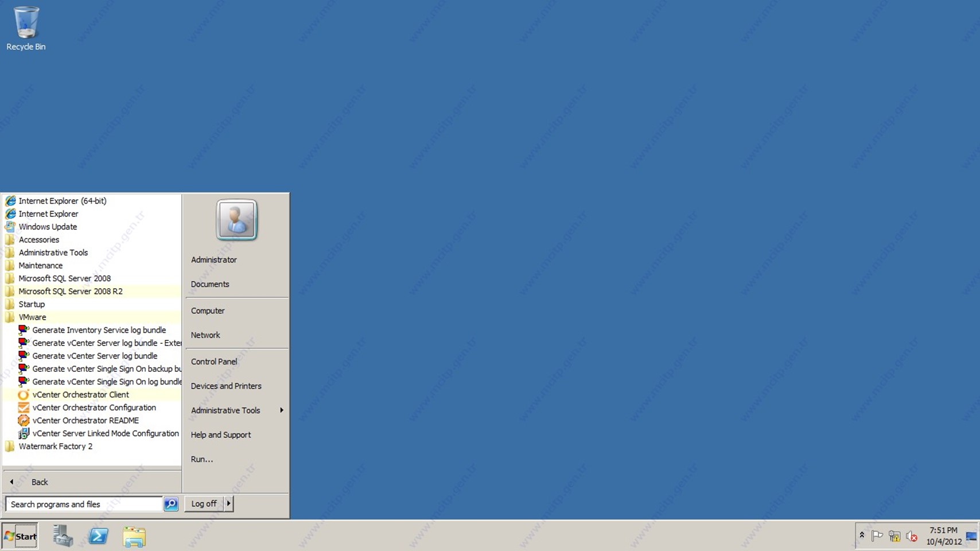Open Administrative Tools submenu in right pane
980x551 pixels.
coord(236,410)
